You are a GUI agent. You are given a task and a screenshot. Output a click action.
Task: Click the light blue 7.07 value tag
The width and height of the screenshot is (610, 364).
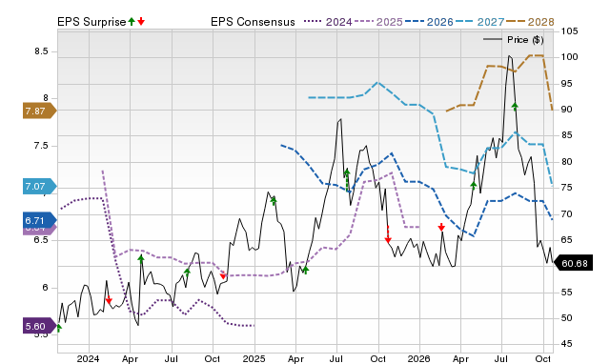(x=40, y=186)
